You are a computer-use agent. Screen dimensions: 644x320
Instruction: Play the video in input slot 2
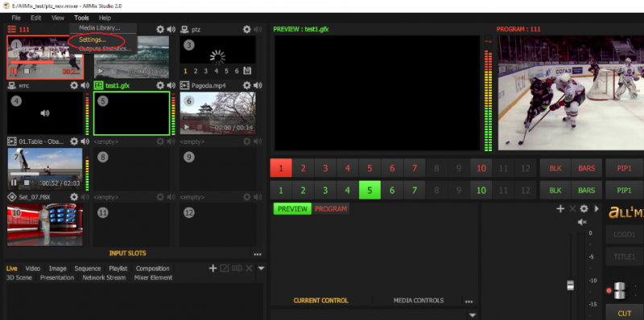[x=100, y=71]
